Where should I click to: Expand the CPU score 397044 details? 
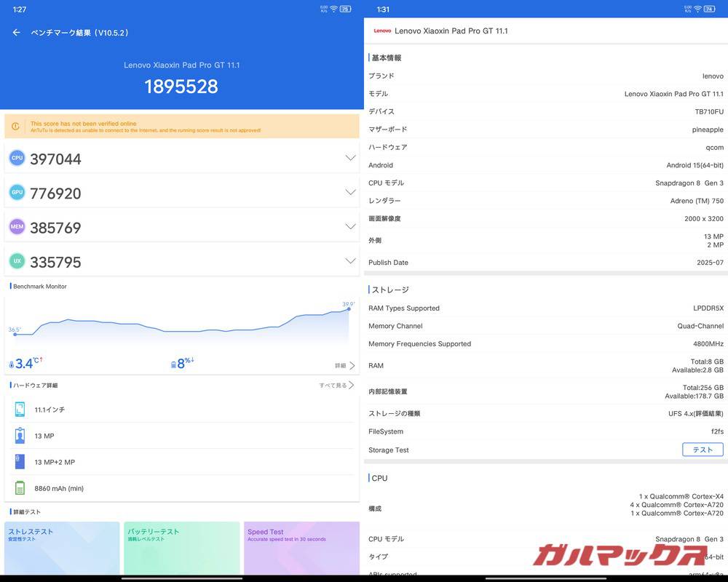coord(351,158)
